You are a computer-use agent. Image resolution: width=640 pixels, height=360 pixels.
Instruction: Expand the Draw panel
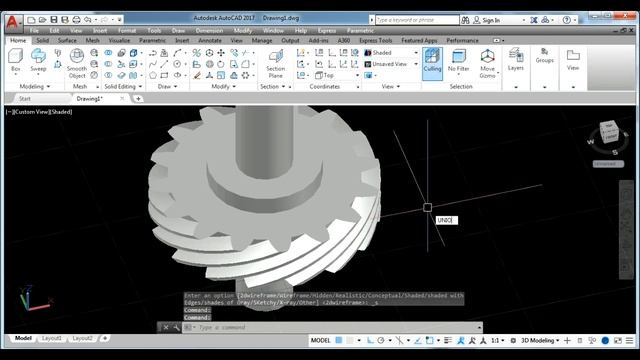[167, 87]
